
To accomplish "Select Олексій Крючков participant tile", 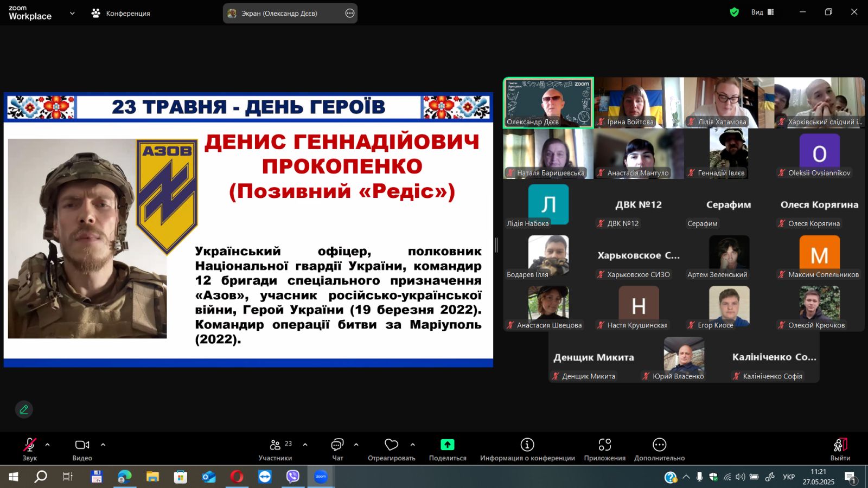I will pos(819,307).
